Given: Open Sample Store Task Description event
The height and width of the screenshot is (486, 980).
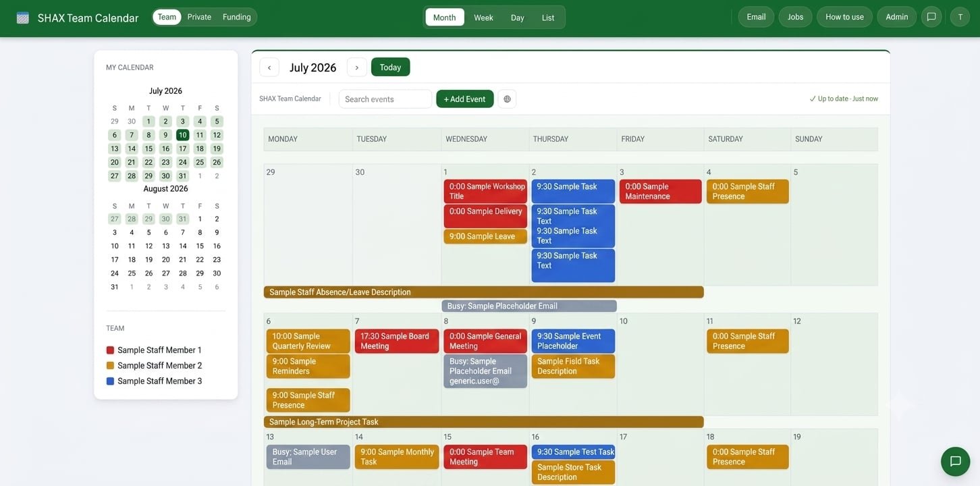Looking at the screenshot, I should [573, 473].
